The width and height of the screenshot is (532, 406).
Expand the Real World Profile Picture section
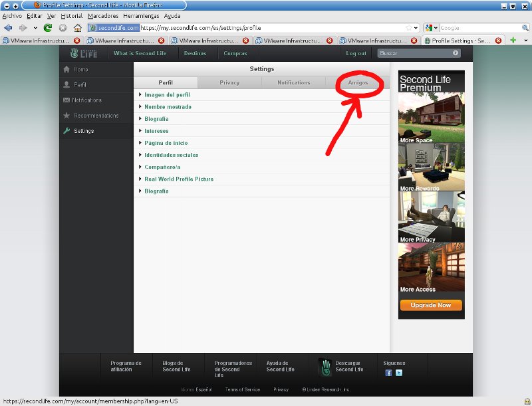(261, 179)
